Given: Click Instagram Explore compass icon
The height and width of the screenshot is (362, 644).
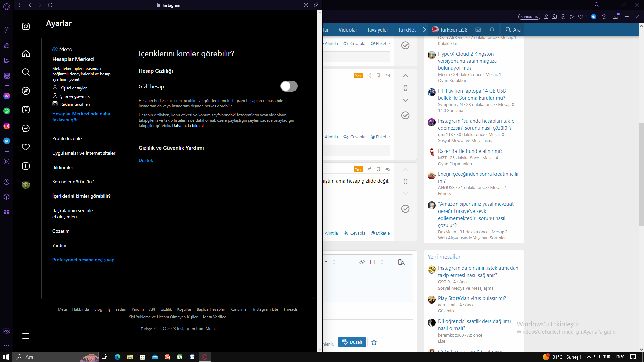Looking at the screenshot, I should 26,91.
